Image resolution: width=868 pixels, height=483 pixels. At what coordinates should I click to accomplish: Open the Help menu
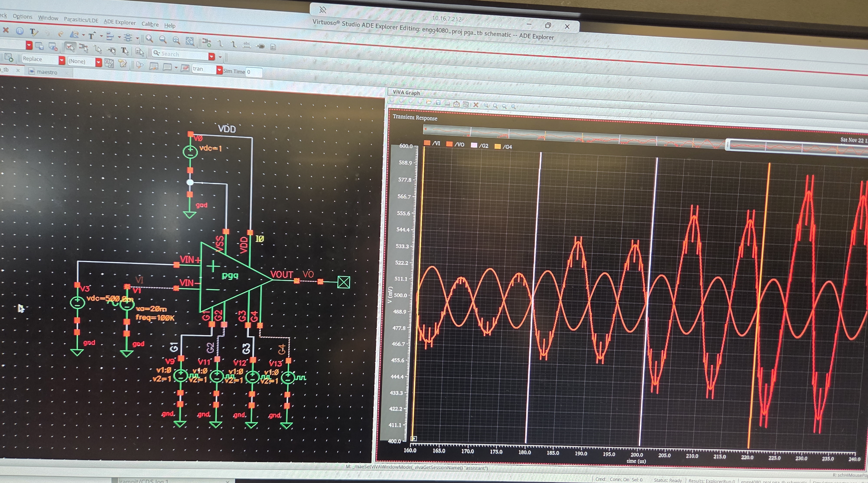point(170,26)
